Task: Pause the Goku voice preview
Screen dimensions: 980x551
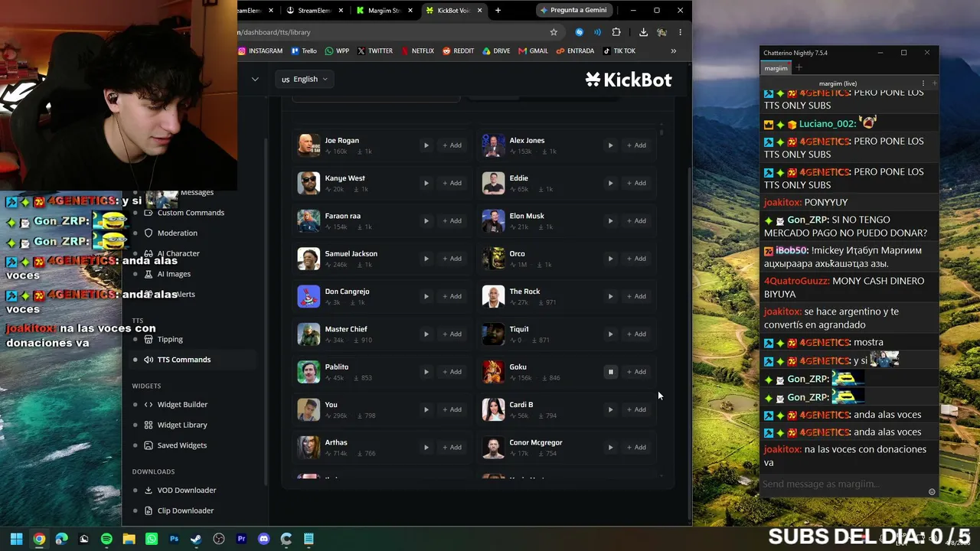Action: 610,372
